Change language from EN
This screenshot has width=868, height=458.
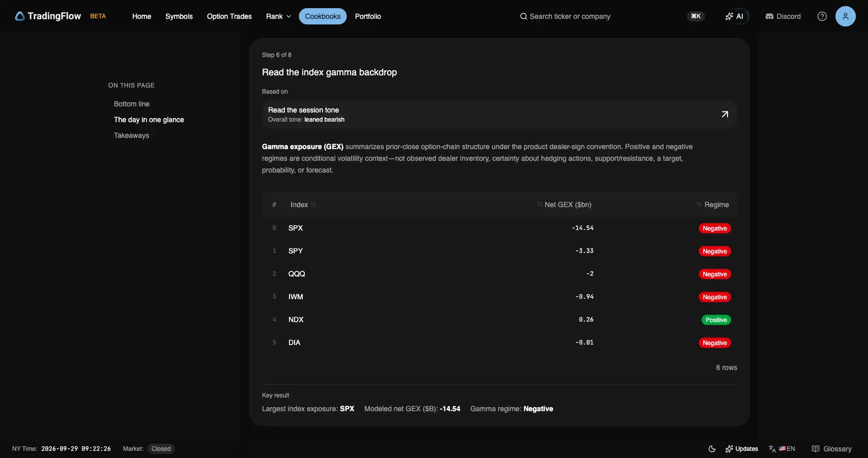[782, 449]
